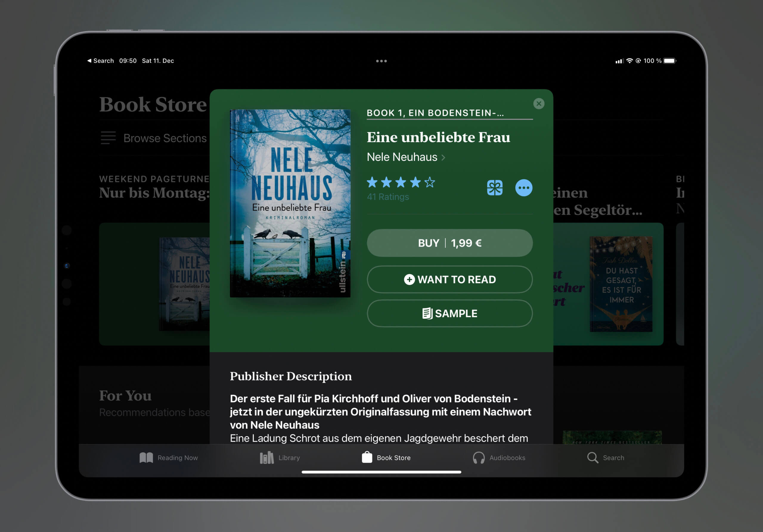Tap the Book Store page title

click(x=153, y=104)
